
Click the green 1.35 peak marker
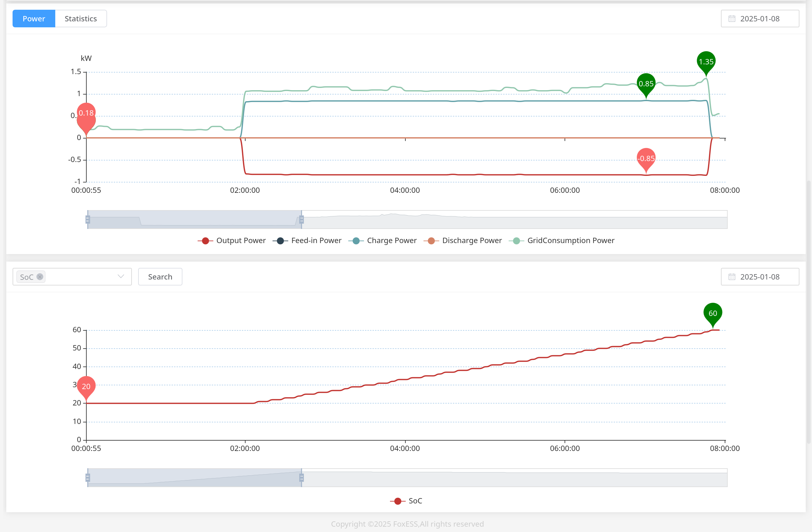pyautogui.click(x=706, y=62)
